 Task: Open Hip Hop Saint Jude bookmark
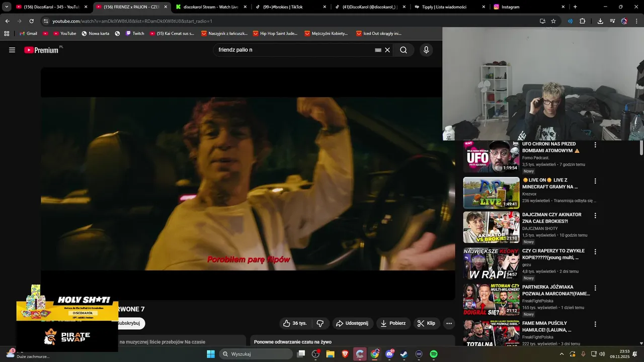click(x=275, y=34)
